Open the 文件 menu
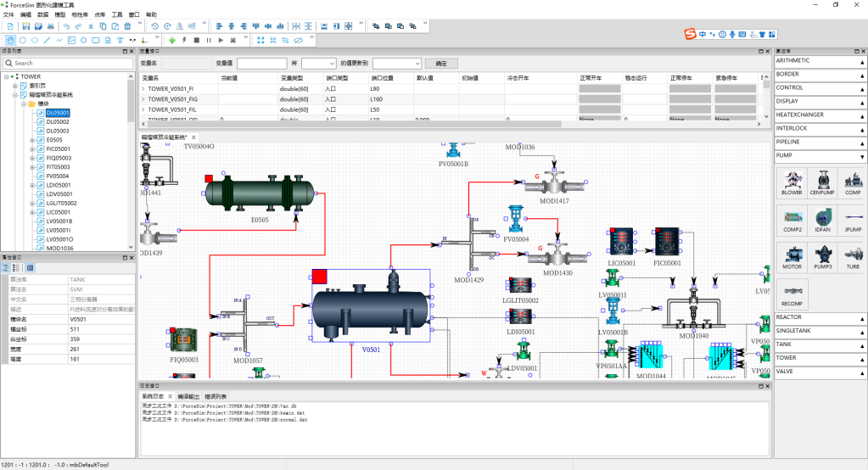 pyautogui.click(x=8, y=14)
